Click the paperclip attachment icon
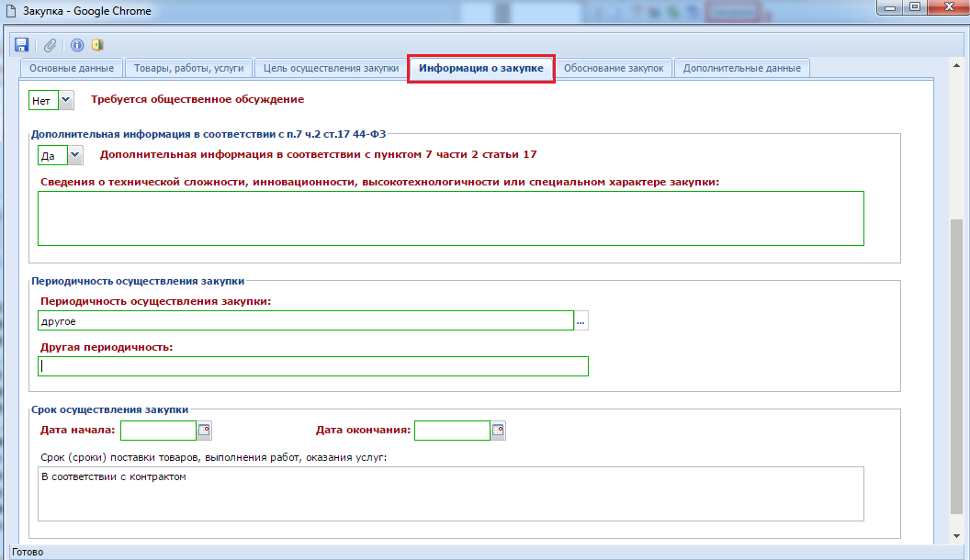Screen dimensions: 970x560 pyautogui.click(x=51, y=45)
